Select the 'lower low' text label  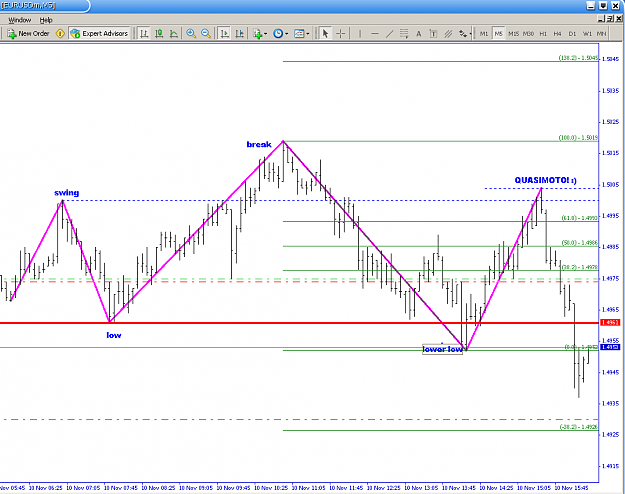[x=442, y=349]
